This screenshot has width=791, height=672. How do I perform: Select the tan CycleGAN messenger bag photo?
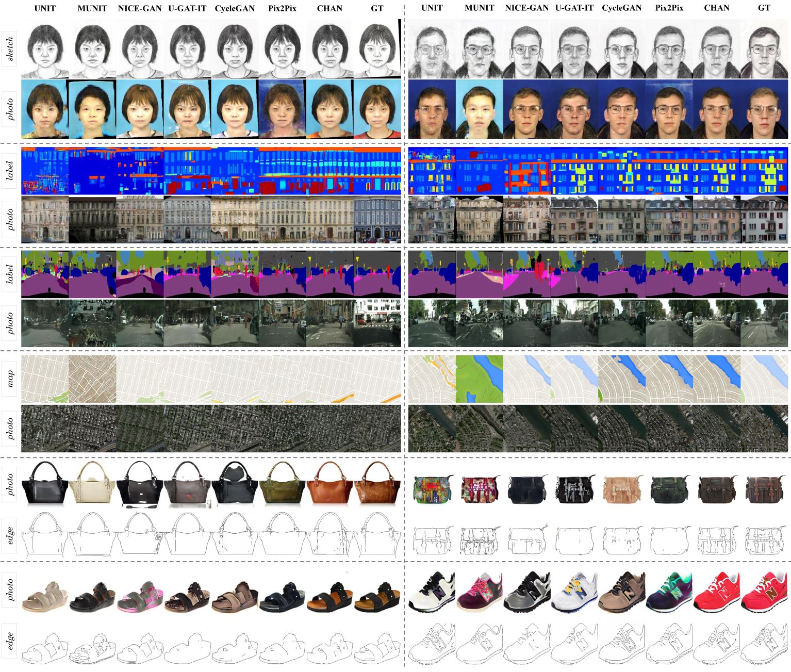pos(622,489)
